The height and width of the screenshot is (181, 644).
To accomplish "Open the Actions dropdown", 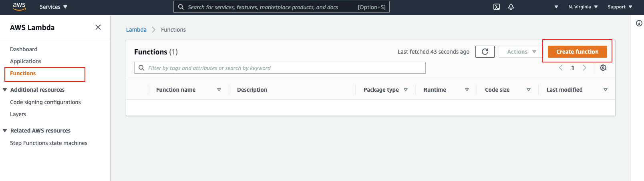I will click(521, 52).
